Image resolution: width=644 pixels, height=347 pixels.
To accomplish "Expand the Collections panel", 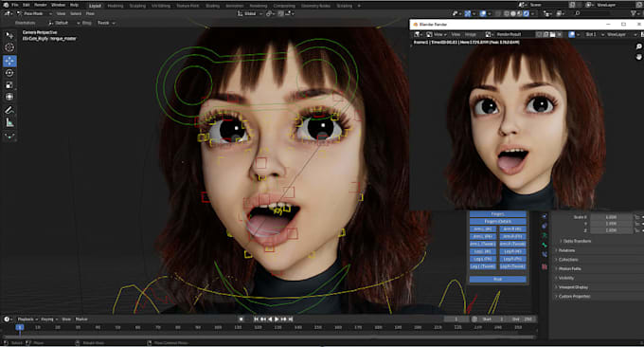I will tap(567, 260).
